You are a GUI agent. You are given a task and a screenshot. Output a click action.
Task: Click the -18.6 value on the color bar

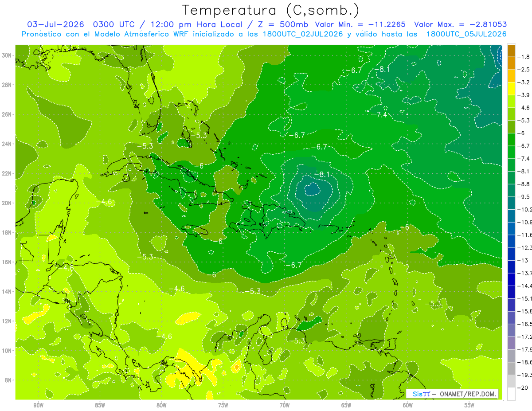(525, 362)
